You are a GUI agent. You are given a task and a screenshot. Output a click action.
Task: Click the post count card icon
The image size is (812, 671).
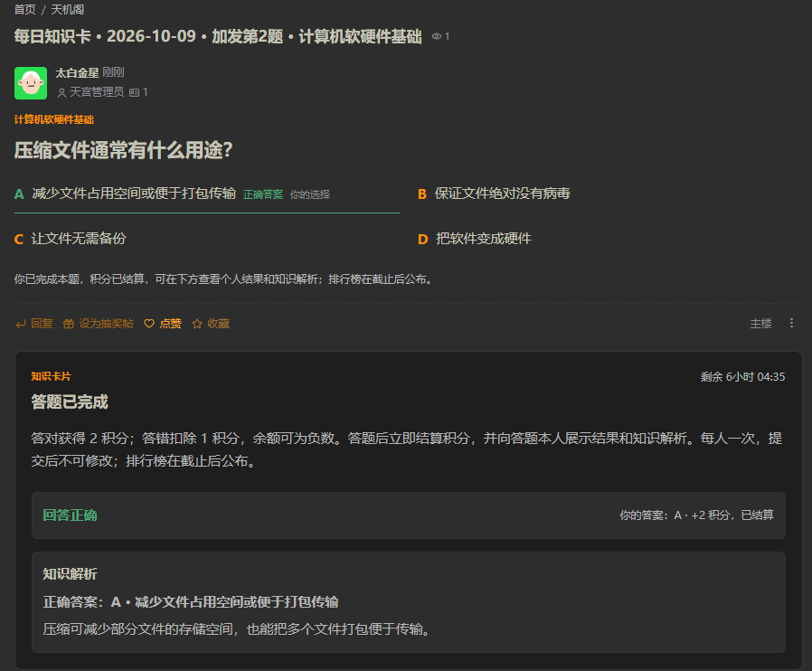(x=134, y=92)
